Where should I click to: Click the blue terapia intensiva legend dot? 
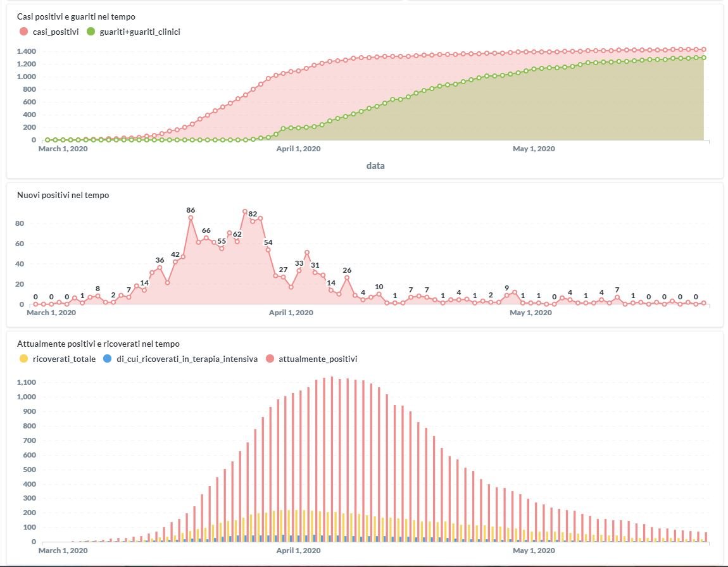pyautogui.click(x=107, y=359)
